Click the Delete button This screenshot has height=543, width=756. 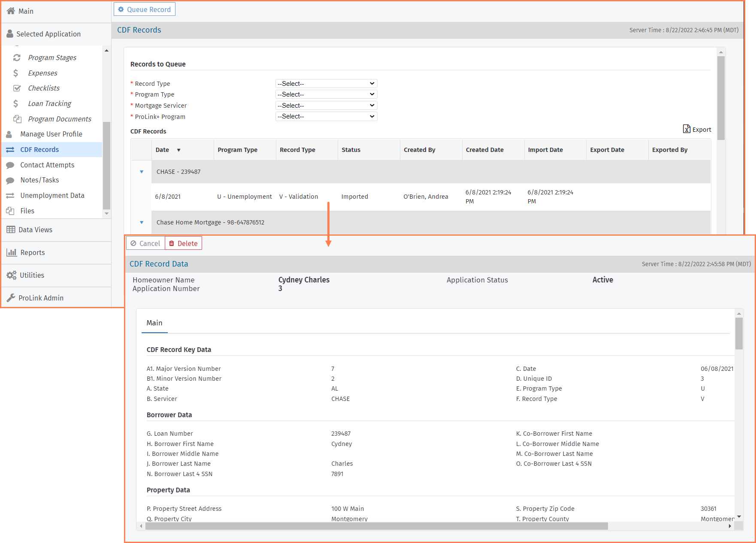(x=183, y=243)
